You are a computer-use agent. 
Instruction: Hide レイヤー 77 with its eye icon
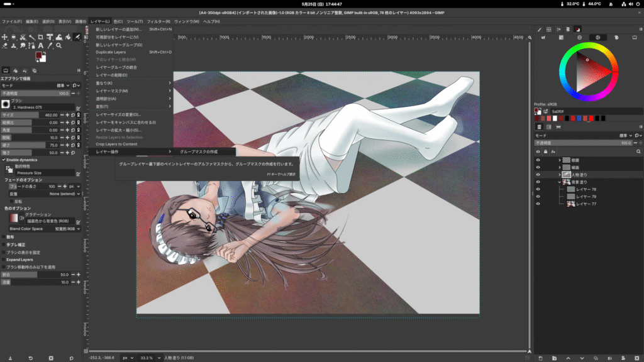[538, 204]
